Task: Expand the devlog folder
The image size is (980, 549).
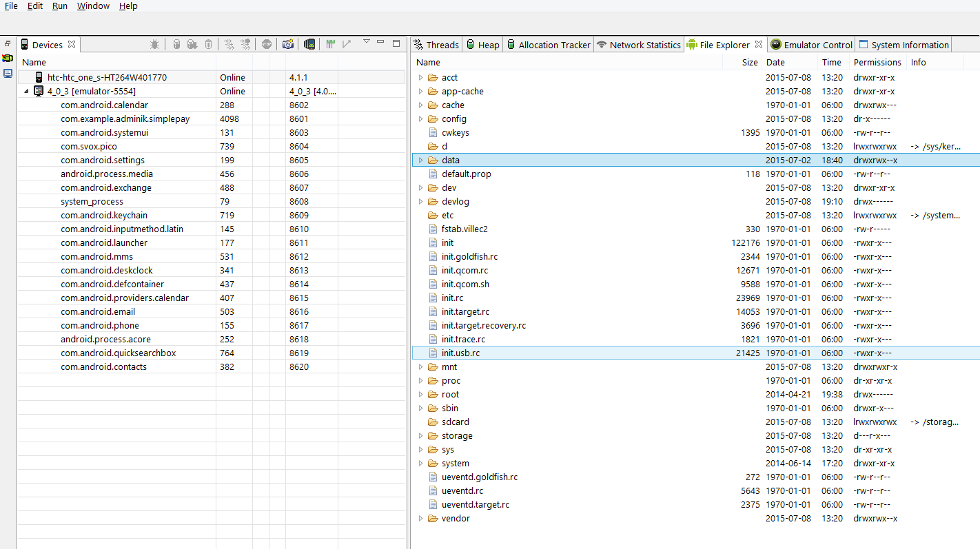Action: coord(421,201)
